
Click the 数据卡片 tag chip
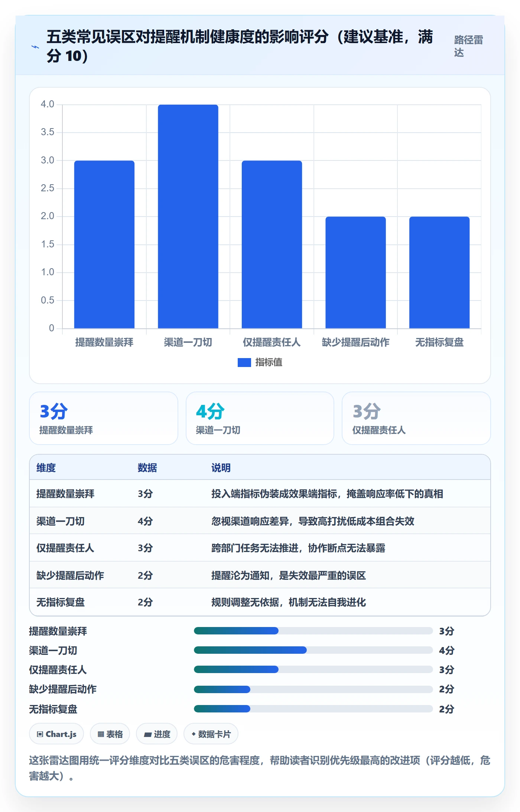click(x=211, y=734)
